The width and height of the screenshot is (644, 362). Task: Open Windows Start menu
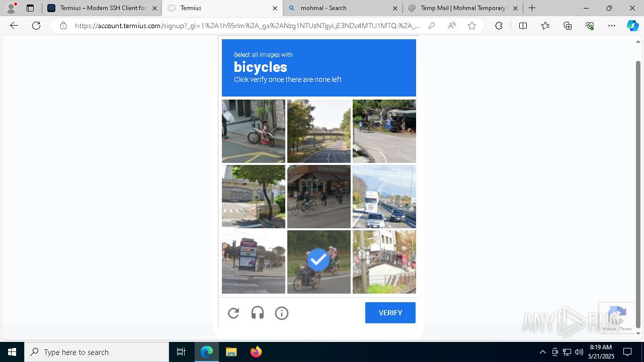12,352
